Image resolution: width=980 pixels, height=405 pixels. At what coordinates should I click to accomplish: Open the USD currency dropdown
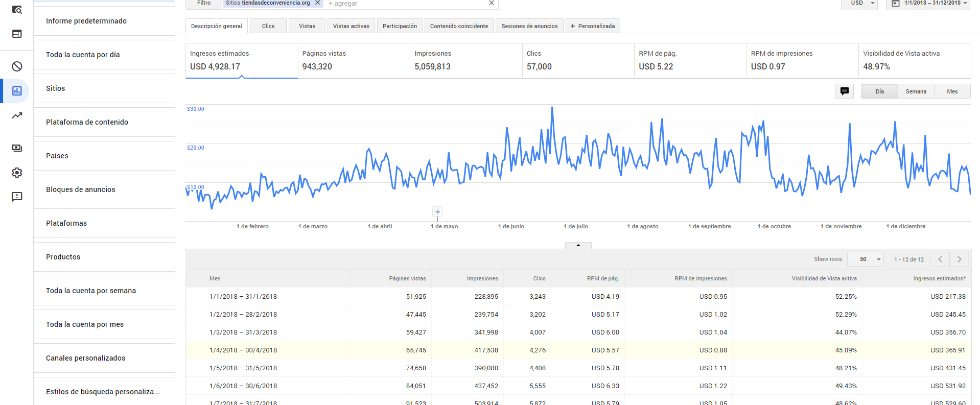coord(859,4)
